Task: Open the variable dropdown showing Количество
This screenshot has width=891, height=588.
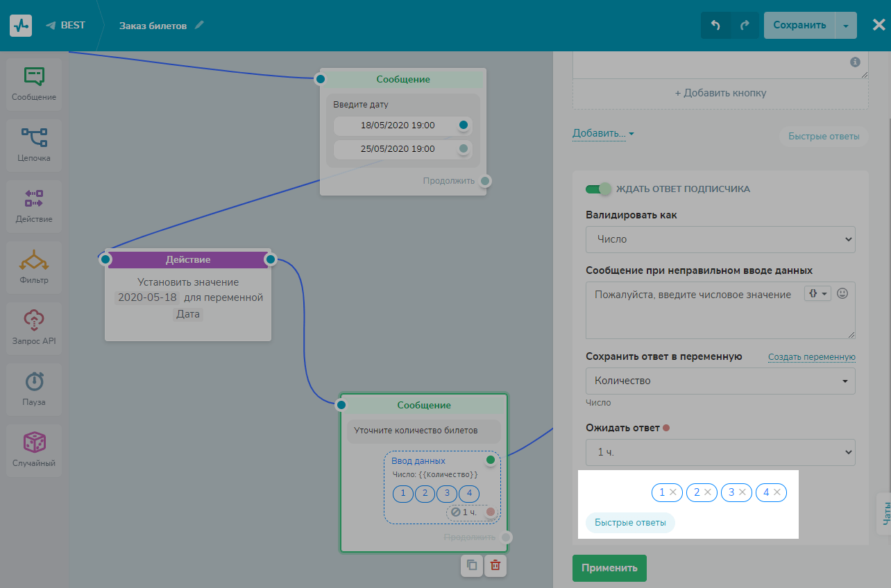Action: click(720, 381)
